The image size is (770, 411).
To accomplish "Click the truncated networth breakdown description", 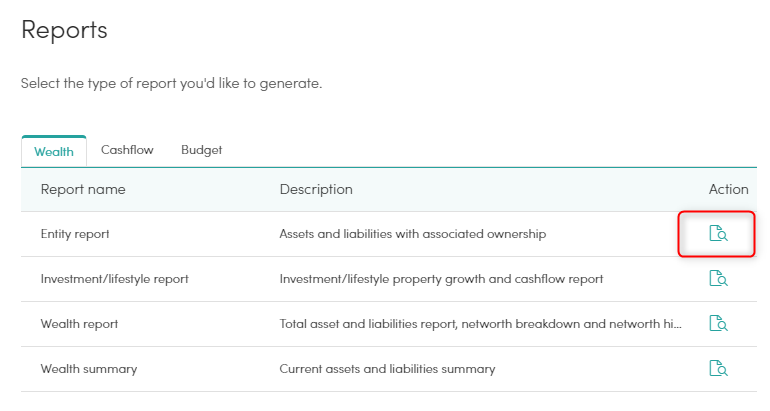I will point(480,324).
